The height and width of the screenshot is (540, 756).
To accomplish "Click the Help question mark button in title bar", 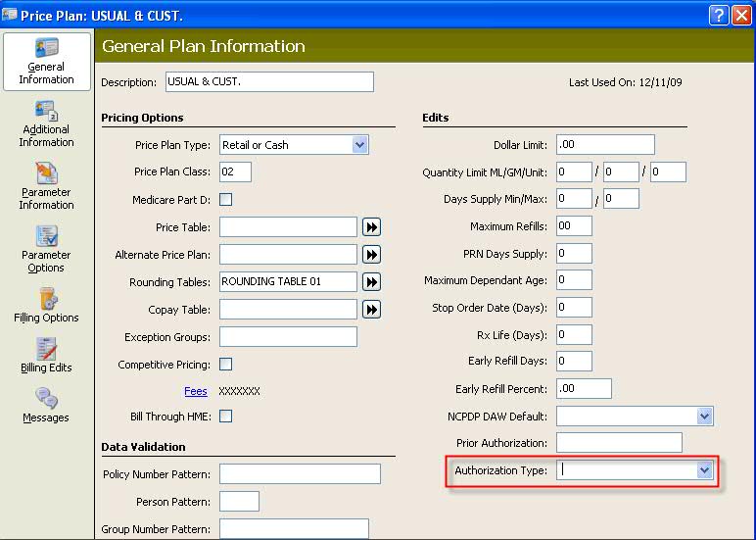I will [719, 16].
